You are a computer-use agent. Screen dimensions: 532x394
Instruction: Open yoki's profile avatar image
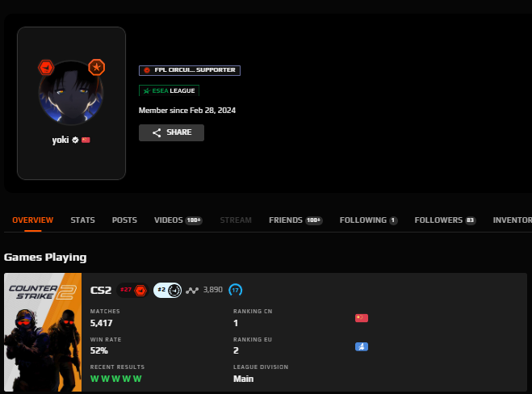pyautogui.click(x=71, y=92)
